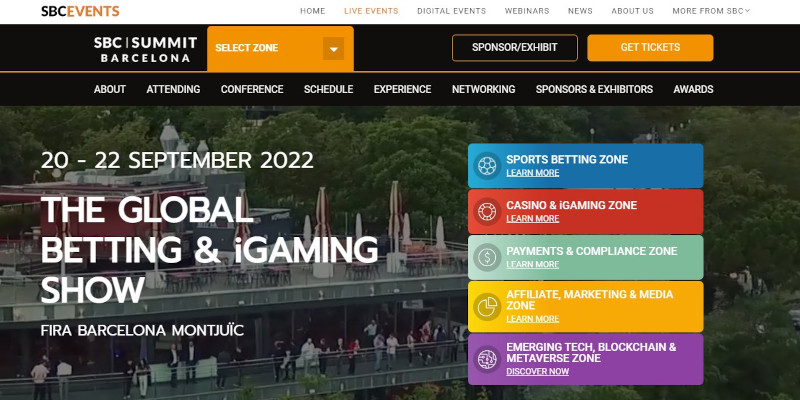This screenshot has height=400, width=800.
Task: Open Digital Events page
Action: (x=452, y=11)
